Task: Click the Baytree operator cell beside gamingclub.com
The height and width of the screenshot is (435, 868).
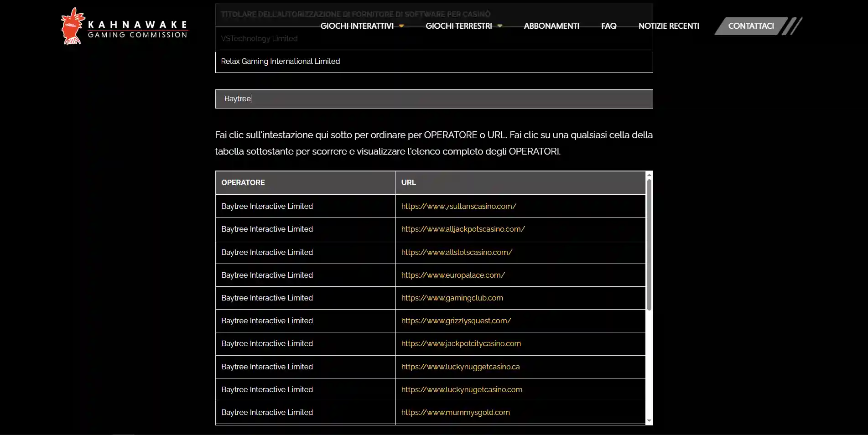Action: [305, 298]
